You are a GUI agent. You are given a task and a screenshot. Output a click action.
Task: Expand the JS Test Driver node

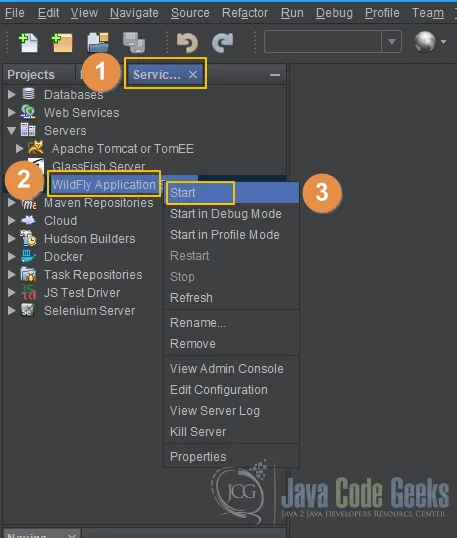pos(12,292)
